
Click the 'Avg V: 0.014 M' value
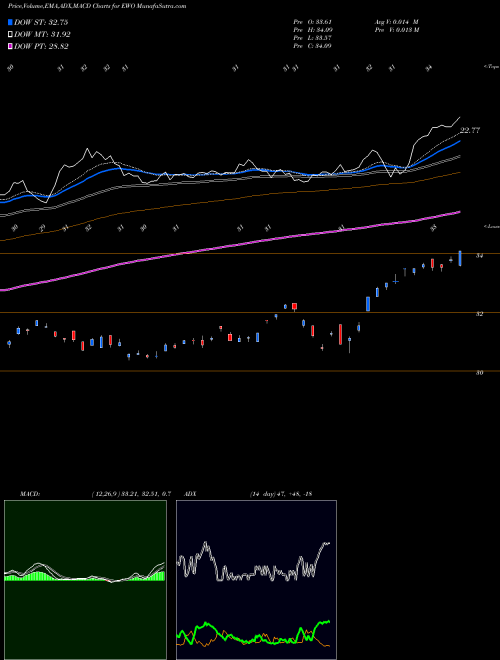coord(396,22)
